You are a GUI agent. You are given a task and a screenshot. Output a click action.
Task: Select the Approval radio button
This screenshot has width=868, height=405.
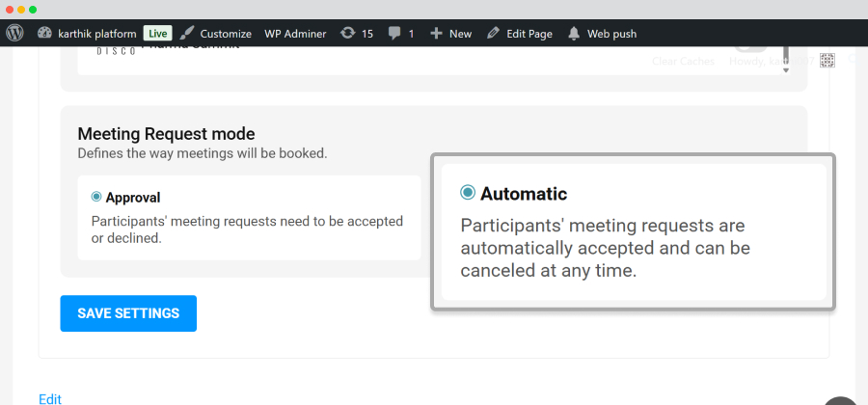[96, 197]
